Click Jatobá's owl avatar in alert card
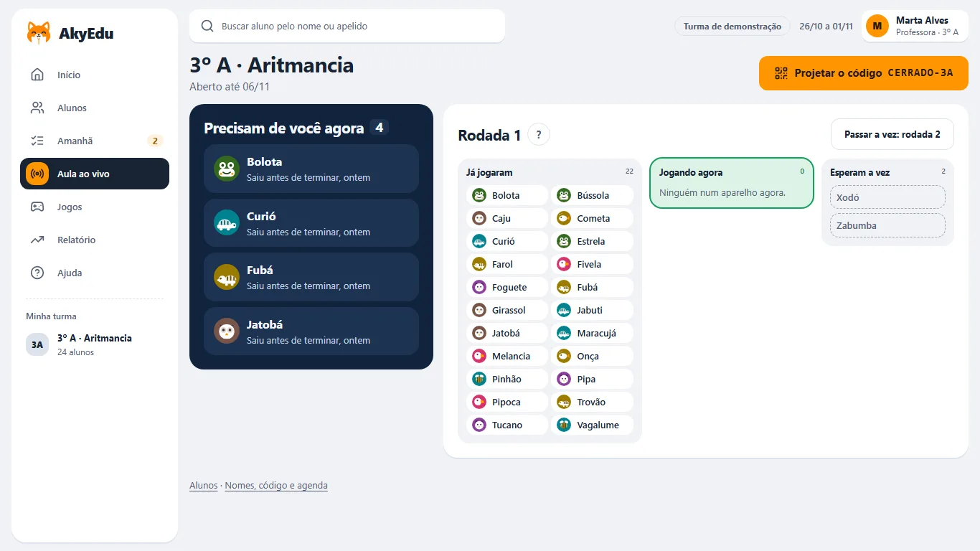 coord(226,331)
